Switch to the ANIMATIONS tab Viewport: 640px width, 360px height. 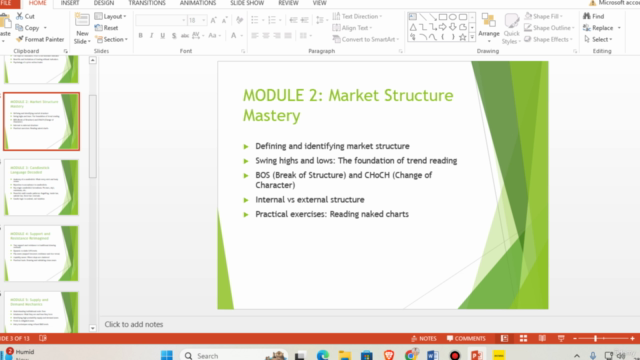pos(198,3)
